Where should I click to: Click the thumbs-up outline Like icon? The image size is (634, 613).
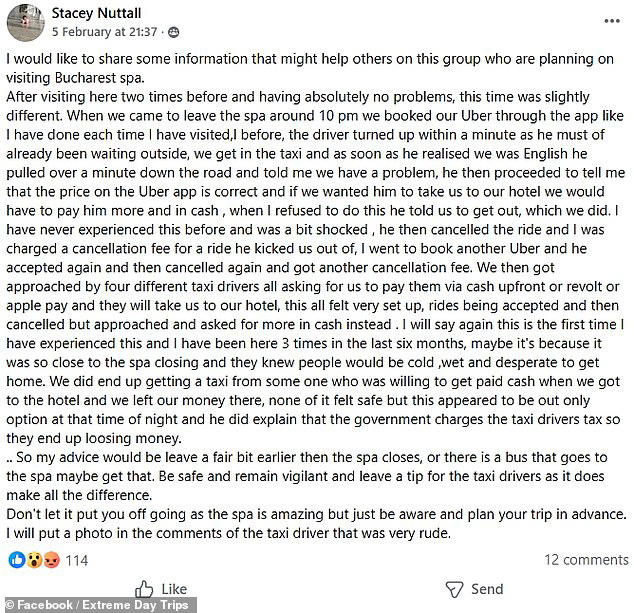pos(144,589)
